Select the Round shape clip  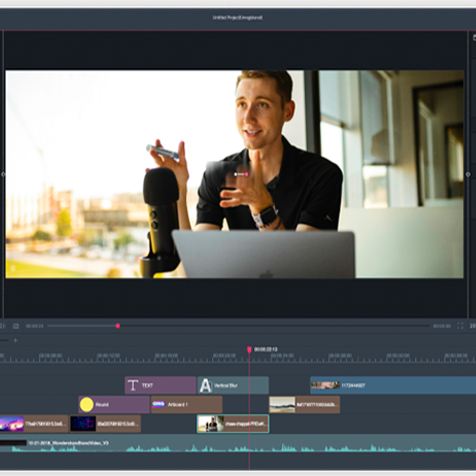click(x=114, y=405)
